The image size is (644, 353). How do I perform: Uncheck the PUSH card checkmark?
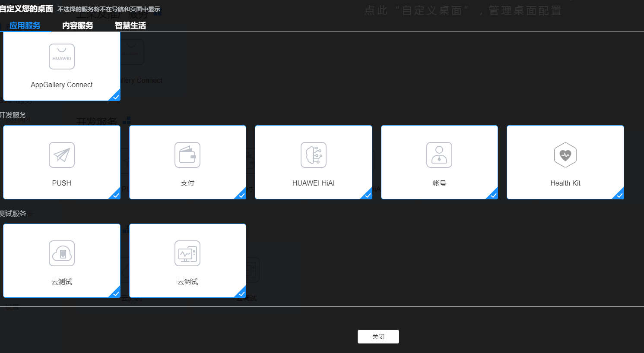(x=115, y=195)
